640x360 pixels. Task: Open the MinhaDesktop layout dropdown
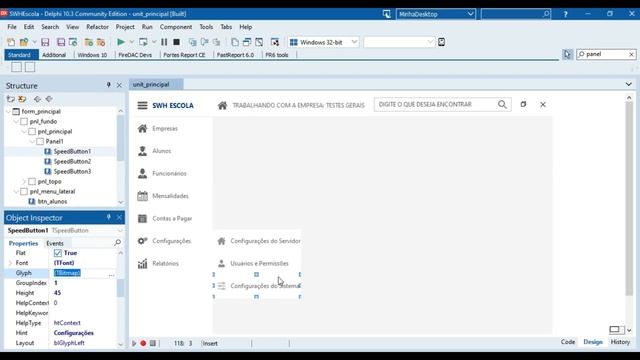coord(470,14)
